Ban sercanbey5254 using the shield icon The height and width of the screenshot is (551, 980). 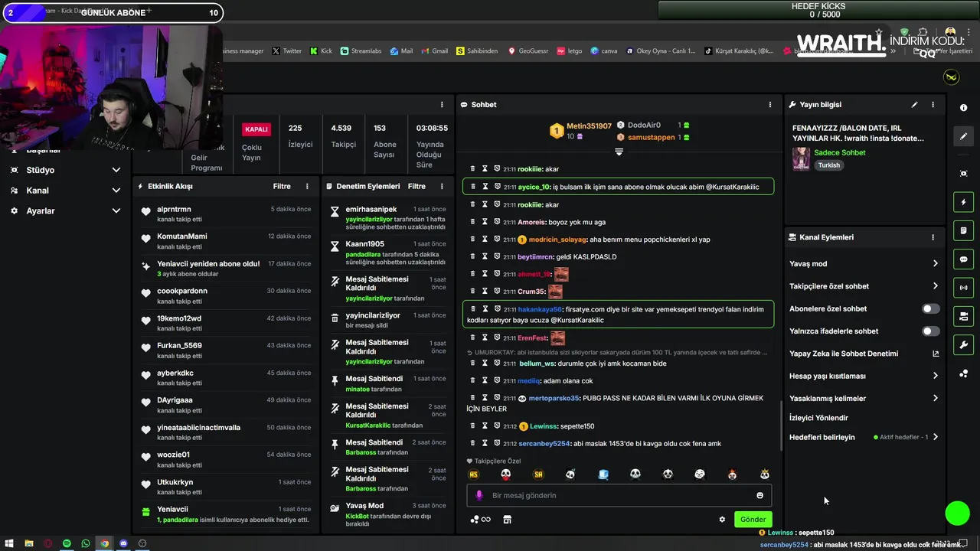[x=497, y=444]
